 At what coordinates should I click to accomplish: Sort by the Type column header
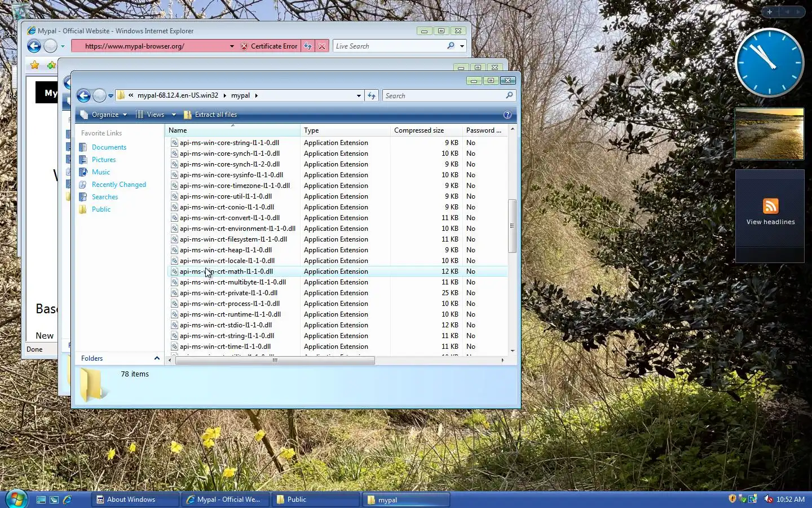[345, 130]
